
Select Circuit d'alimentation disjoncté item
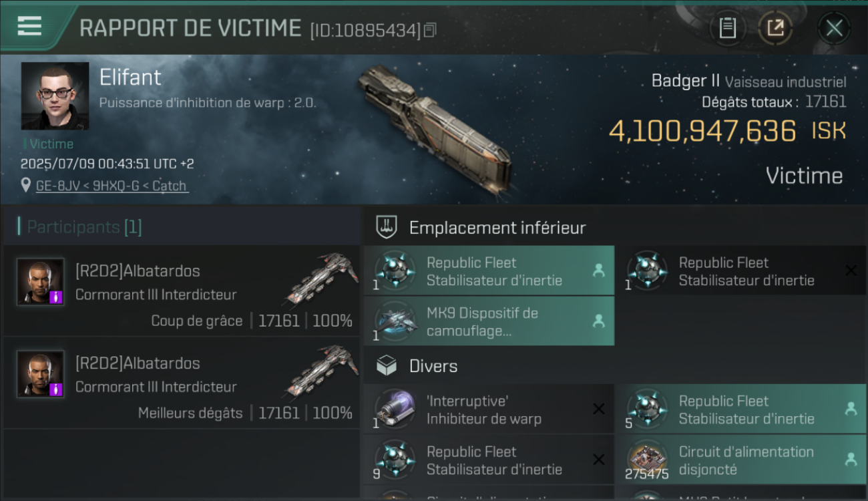coord(740,460)
